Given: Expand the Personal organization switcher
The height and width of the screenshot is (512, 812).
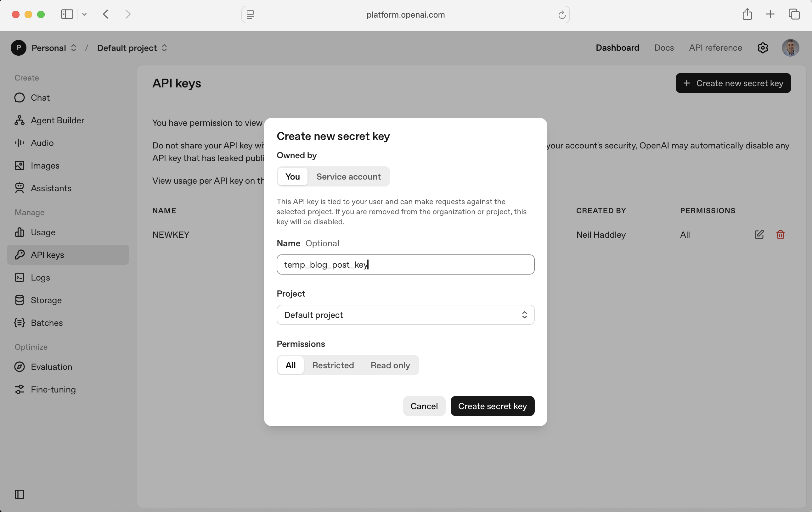Looking at the screenshot, I should (x=54, y=48).
